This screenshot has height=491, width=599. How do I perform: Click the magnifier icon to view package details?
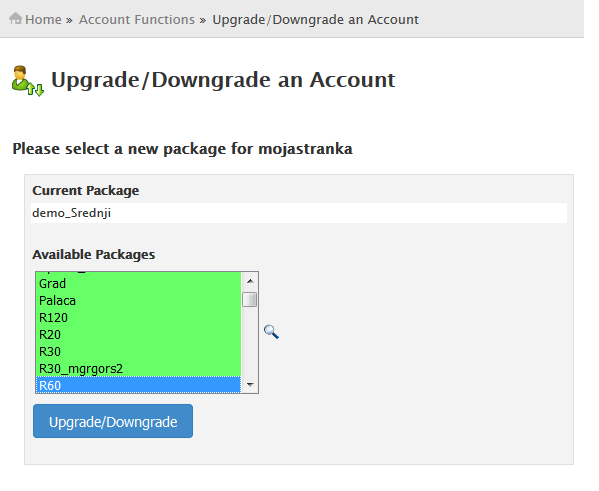(271, 332)
